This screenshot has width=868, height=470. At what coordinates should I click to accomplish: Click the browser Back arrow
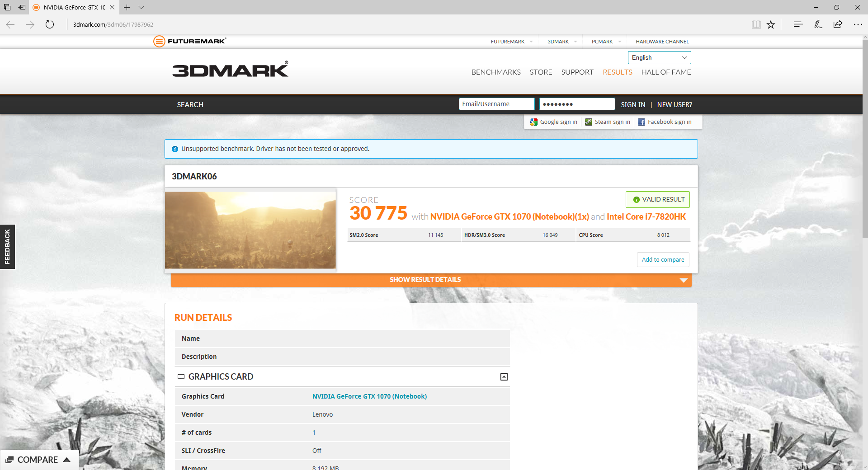coord(10,24)
